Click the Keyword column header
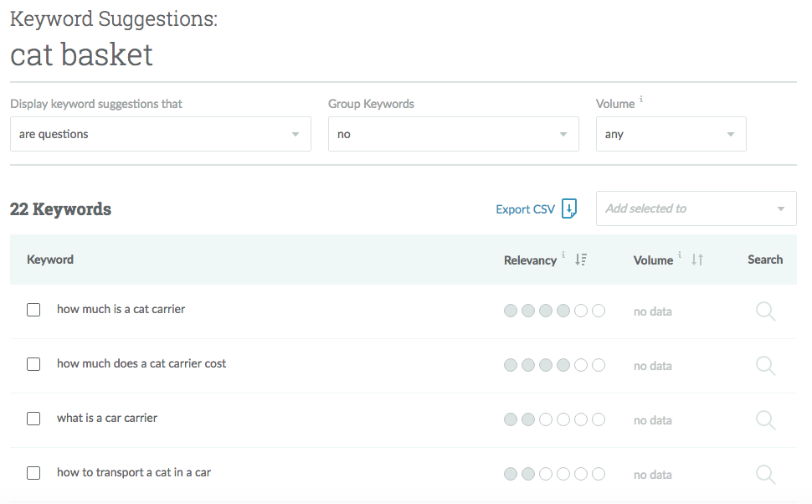Image resolution: width=812 pixels, height=504 pixels. tap(50, 260)
